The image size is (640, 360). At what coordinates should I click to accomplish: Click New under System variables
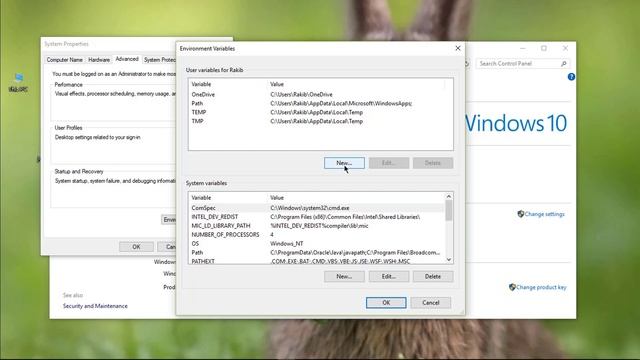(344, 276)
